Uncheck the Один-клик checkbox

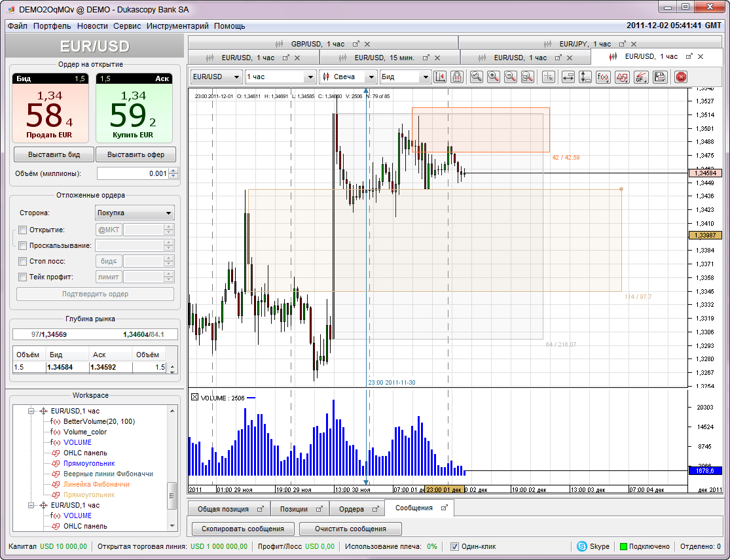point(454,546)
